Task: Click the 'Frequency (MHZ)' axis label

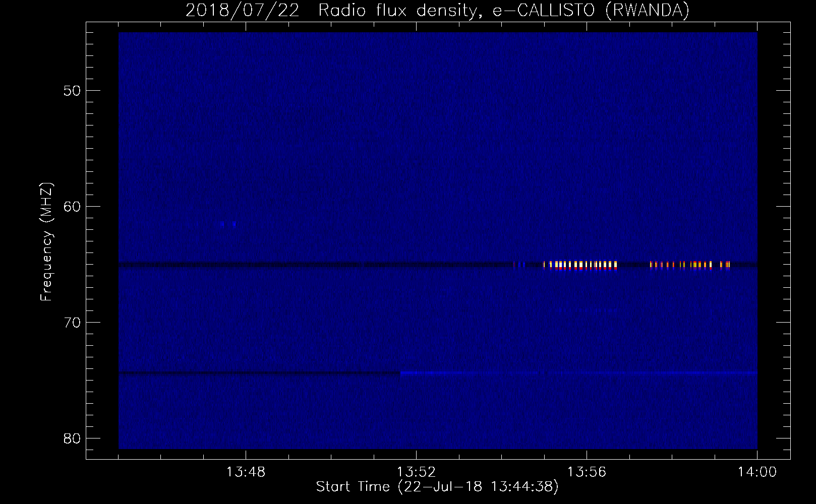Action: pos(46,241)
